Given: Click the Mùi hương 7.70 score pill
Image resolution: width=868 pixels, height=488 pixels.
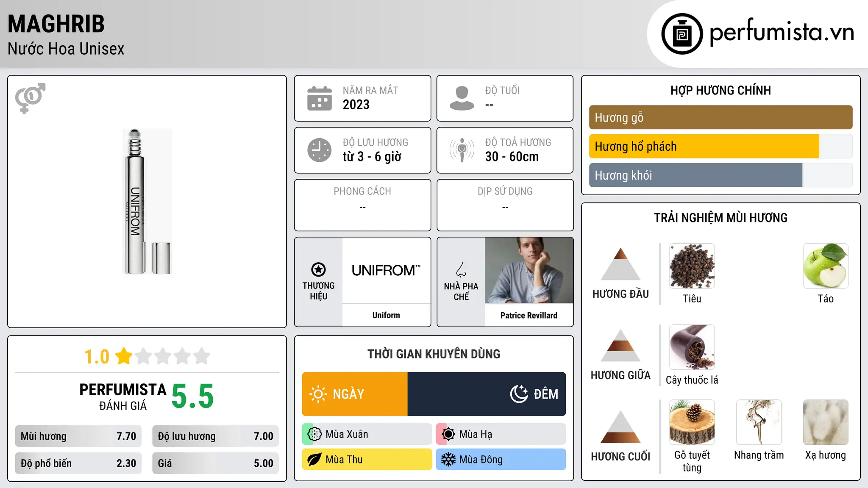Looking at the screenshot, I should pos(78,436).
